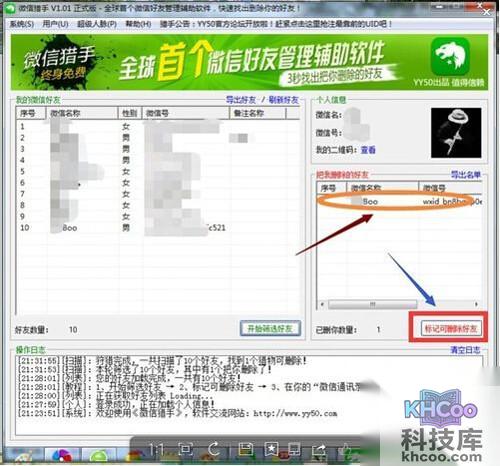Viewport: 500px width, 466px height.
Task: Click the 导出名单 link
Action: tap(466, 174)
